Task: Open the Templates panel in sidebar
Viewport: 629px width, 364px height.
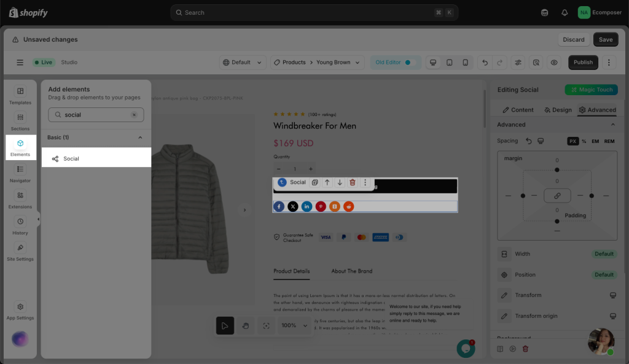Action: pos(20,95)
